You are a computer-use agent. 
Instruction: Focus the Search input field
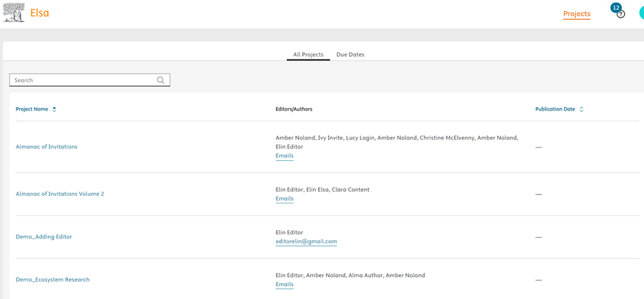[x=83, y=80]
